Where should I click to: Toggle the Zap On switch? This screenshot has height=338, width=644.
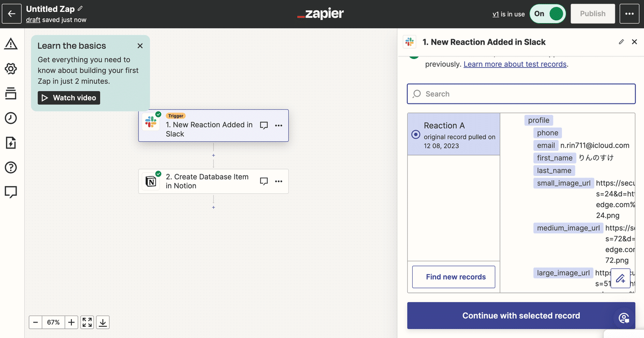[x=547, y=14]
